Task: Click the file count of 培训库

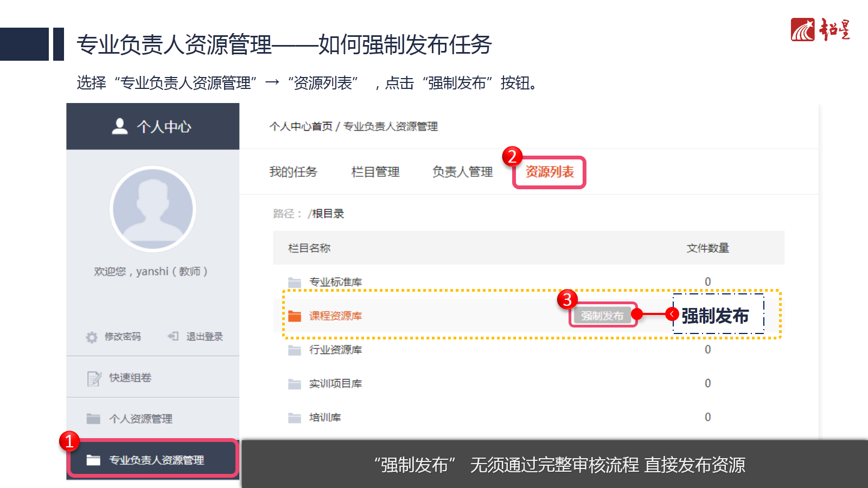Action: [x=708, y=418]
